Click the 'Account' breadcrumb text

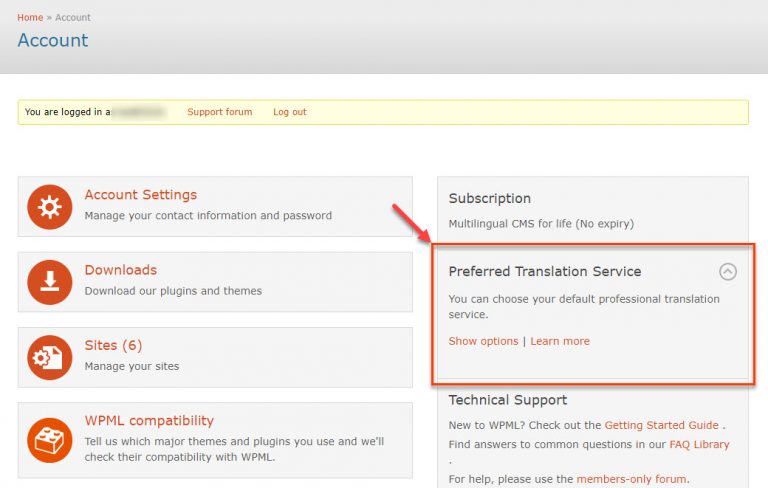point(72,18)
